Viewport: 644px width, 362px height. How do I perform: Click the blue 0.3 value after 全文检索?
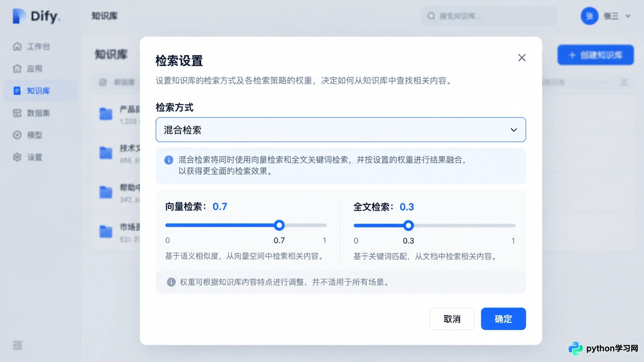[x=407, y=207]
